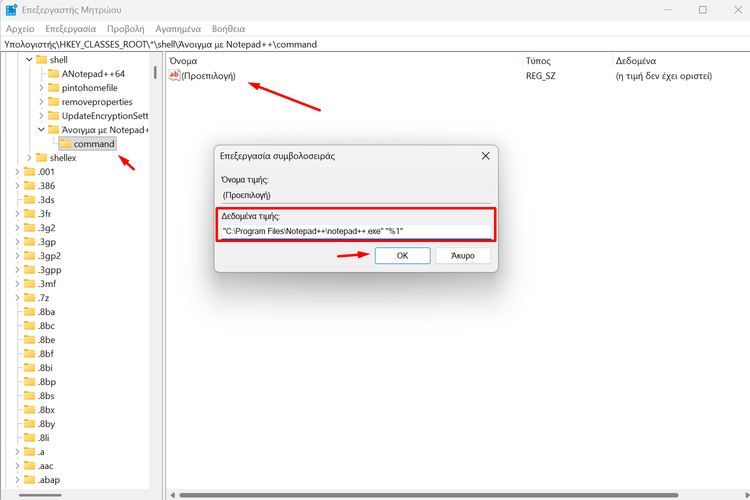Close the Επεξεργασία συμβολοσειράς dialog
The height and width of the screenshot is (500, 750).
[485, 156]
